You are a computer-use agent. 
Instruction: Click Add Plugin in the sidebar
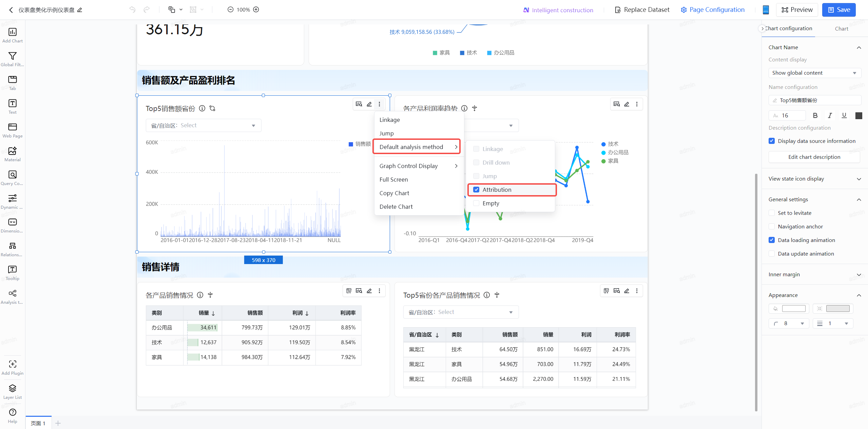point(13,368)
